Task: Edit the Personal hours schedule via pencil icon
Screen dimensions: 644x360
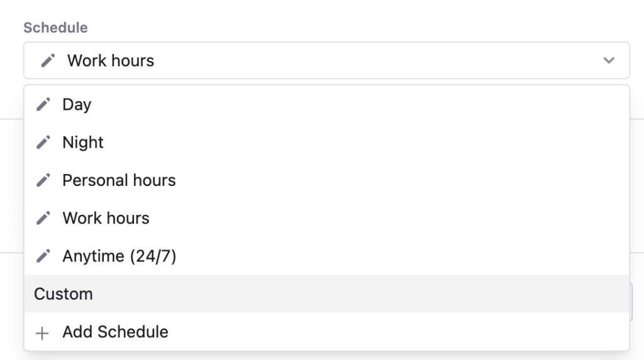Action: pyautogui.click(x=43, y=180)
